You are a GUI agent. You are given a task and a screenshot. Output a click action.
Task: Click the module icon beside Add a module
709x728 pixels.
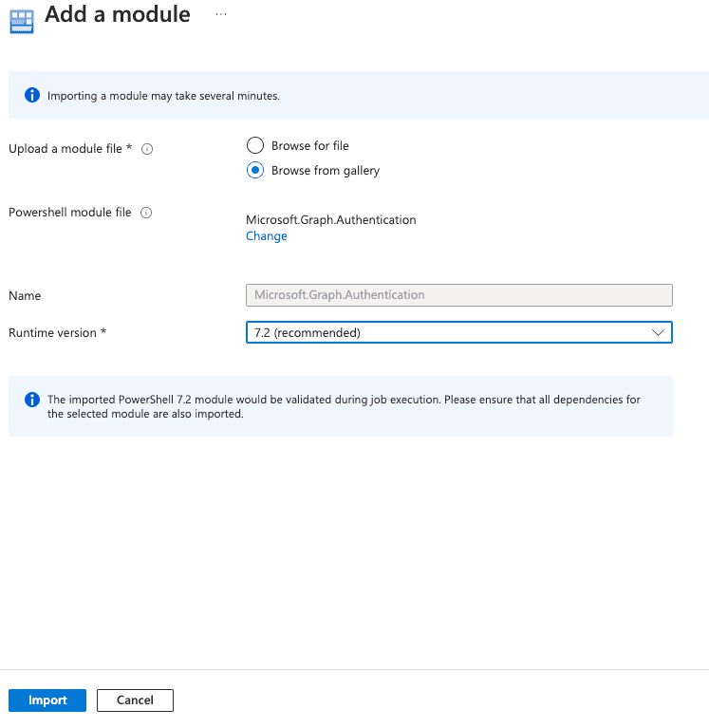pos(22,22)
